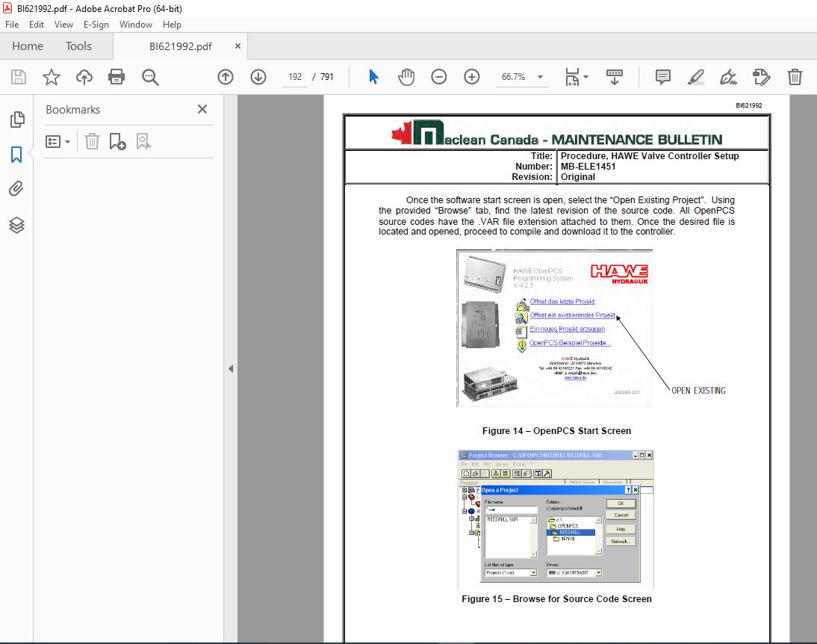Viewport: 817px width, 644px height.
Task: Go to the next page arrow
Action: tap(258, 77)
